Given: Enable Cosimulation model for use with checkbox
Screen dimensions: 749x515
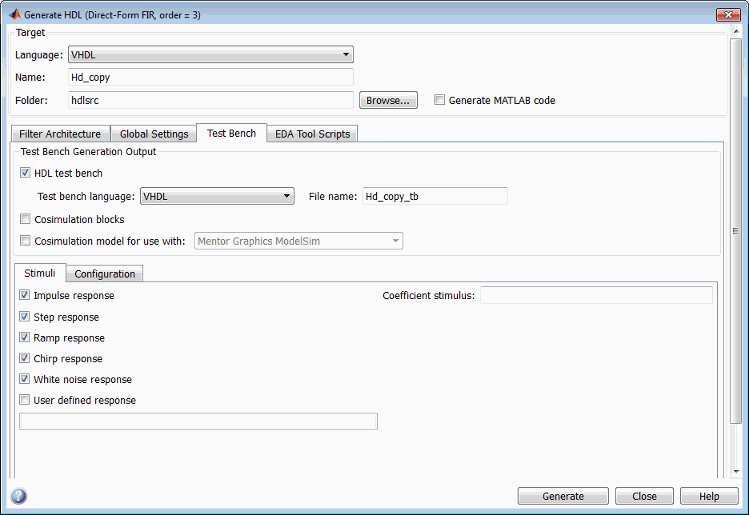Looking at the screenshot, I should tap(25, 240).
